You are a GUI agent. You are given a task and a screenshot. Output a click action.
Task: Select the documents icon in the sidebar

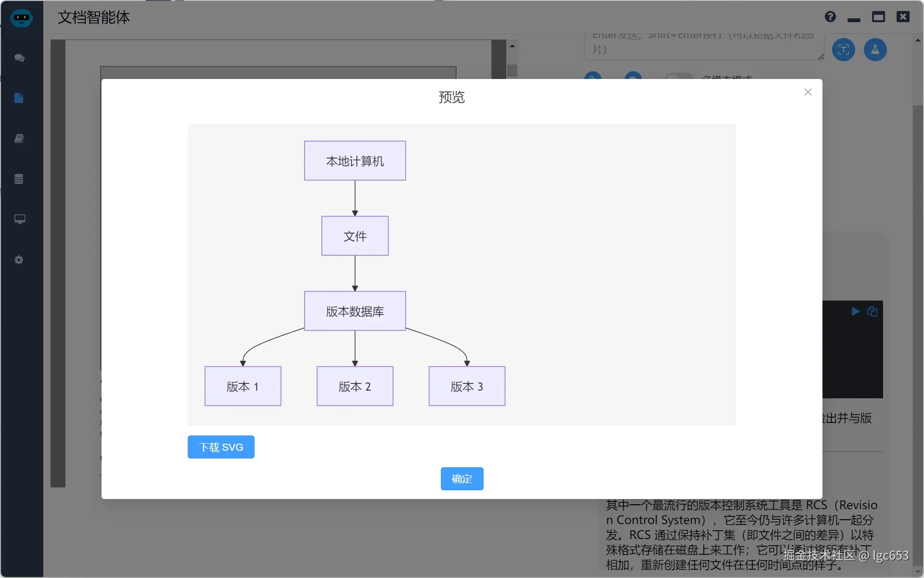click(x=18, y=98)
